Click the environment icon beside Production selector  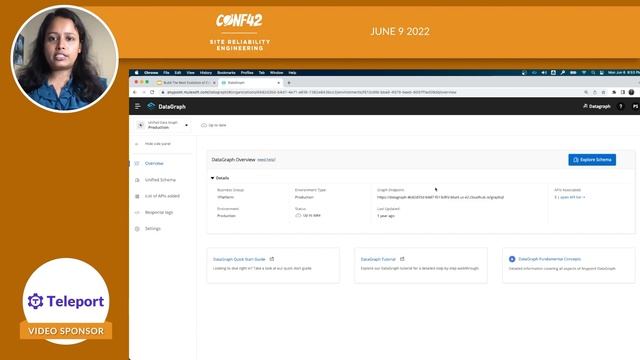pos(141,125)
